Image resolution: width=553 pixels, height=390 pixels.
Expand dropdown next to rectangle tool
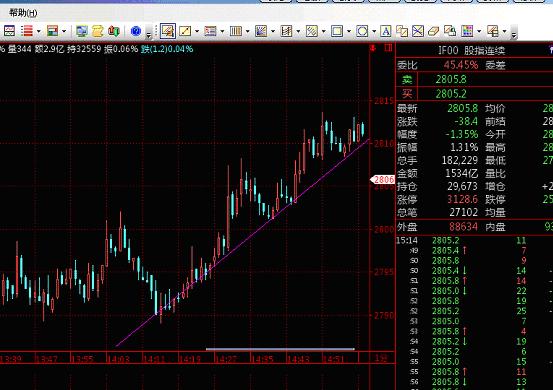(349, 31)
